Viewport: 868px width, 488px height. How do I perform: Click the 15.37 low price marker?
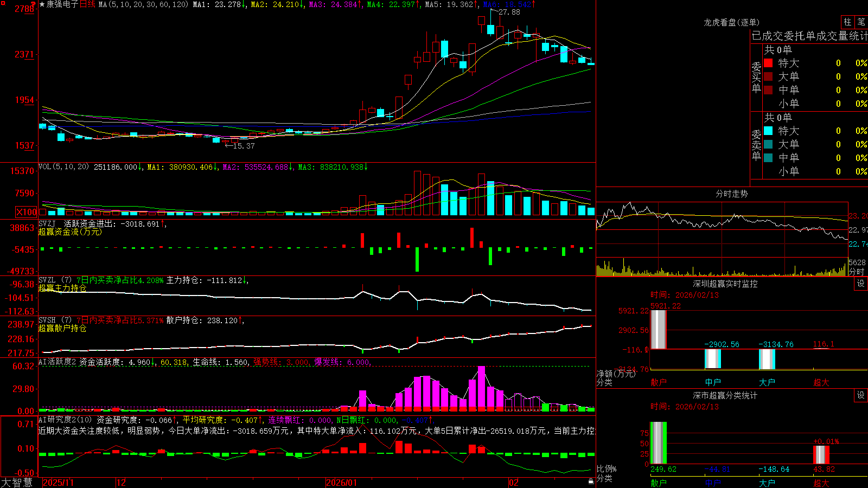tap(244, 146)
